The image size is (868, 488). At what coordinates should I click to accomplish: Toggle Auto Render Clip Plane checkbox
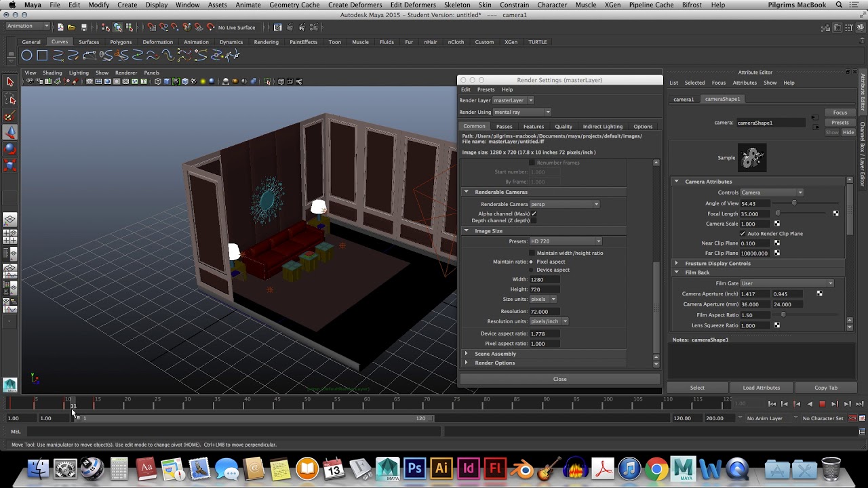(x=743, y=233)
